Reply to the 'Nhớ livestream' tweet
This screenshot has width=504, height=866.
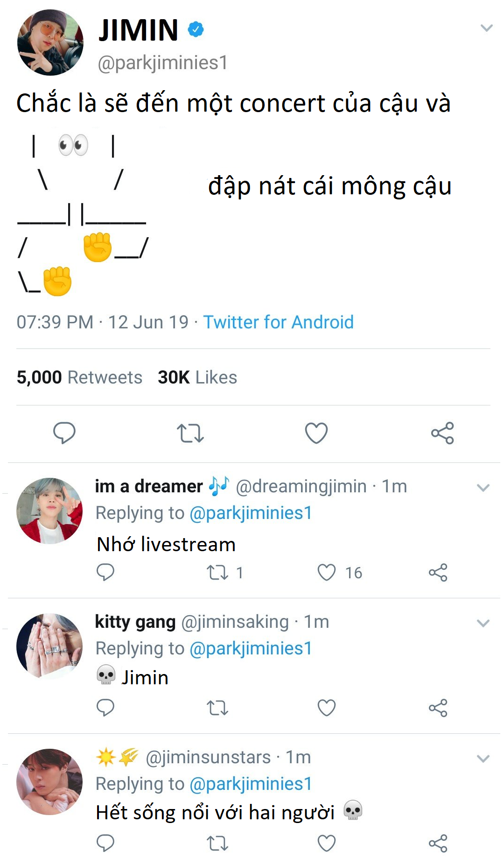click(105, 572)
